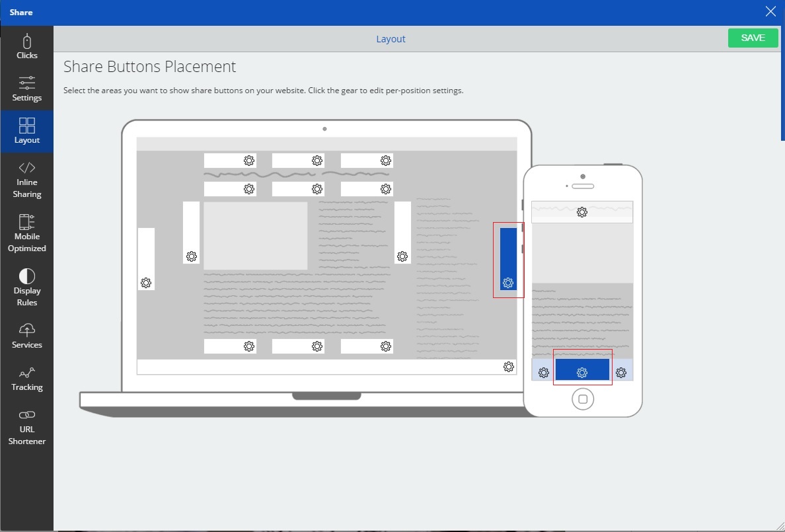This screenshot has height=532, width=785.
Task: Switch to the Layout tab
Action: pyautogui.click(x=391, y=38)
